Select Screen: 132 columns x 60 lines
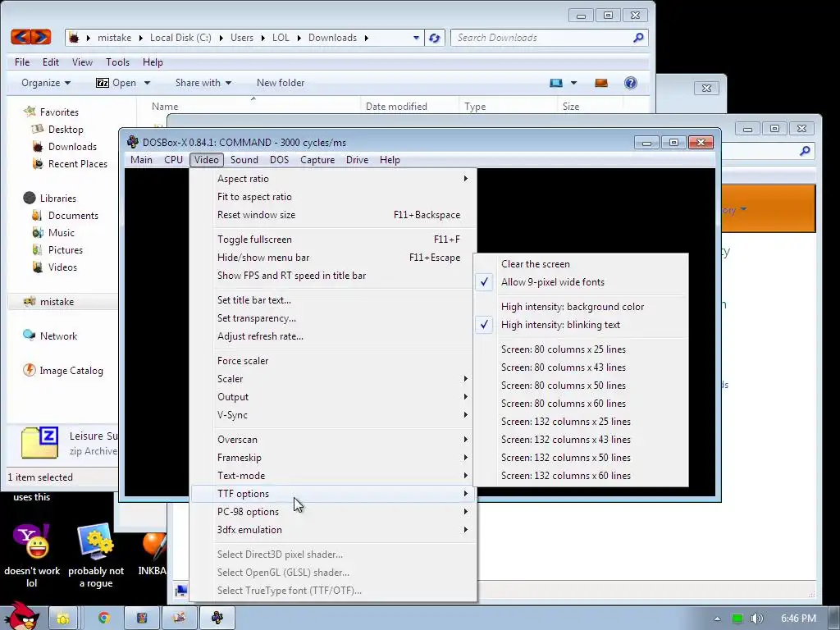 580,476
